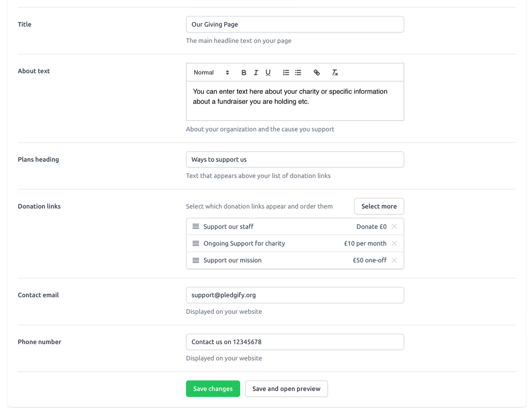Click Save and open preview
The image size is (532, 414).
coord(286,389)
